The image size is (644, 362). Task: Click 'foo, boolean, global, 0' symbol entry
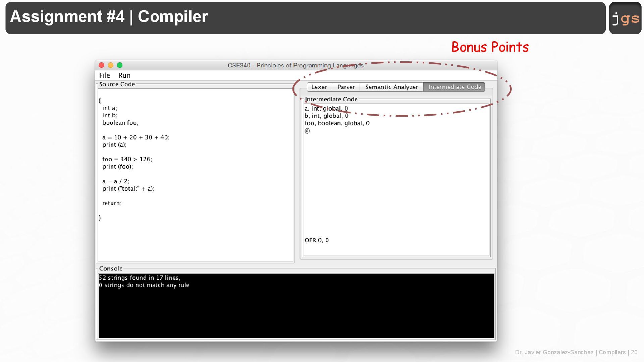pos(337,123)
